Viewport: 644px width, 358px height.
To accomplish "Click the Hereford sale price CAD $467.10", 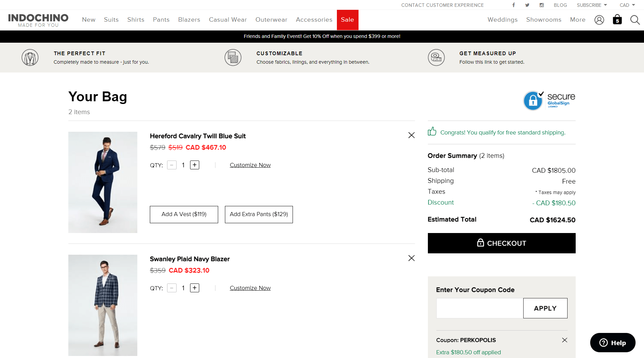I will [x=206, y=147].
